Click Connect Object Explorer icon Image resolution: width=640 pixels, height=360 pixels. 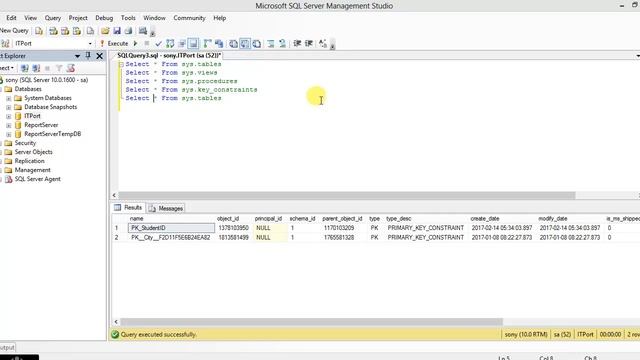tap(24, 68)
